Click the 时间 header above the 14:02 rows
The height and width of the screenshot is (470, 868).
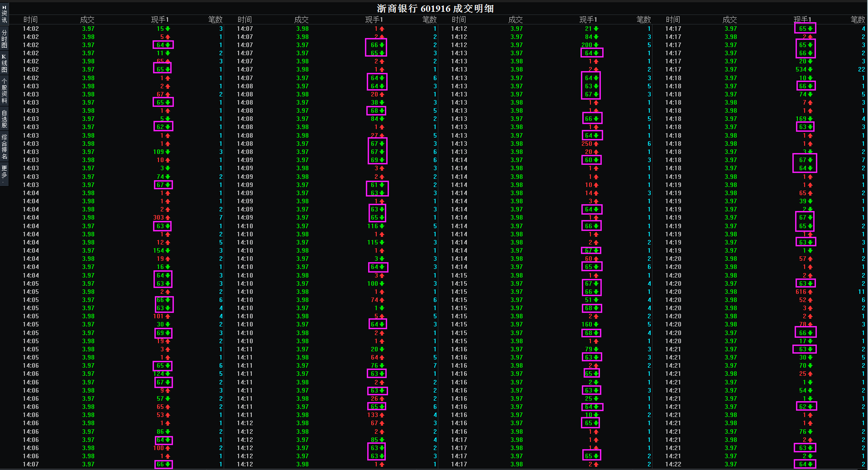pyautogui.click(x=30, y=19)
